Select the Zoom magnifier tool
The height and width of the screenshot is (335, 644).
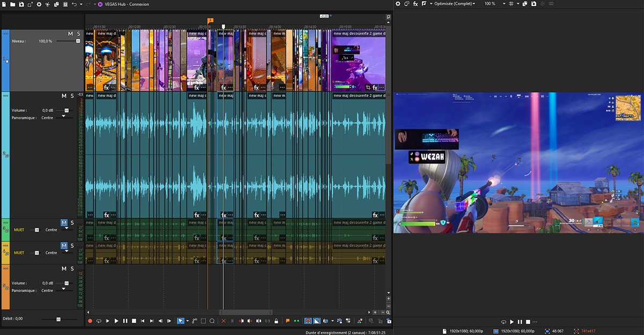(212, 321)
